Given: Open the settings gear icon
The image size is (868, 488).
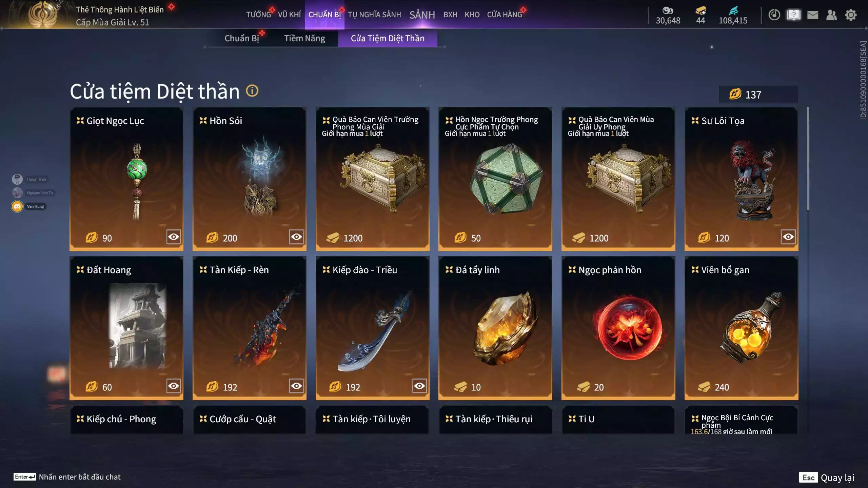Looking at the screenshot, I should coord(850,15).
